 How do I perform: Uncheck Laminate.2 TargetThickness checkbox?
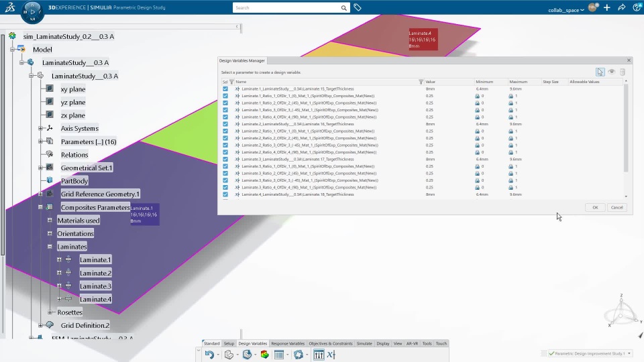click(x=225, y=124)
